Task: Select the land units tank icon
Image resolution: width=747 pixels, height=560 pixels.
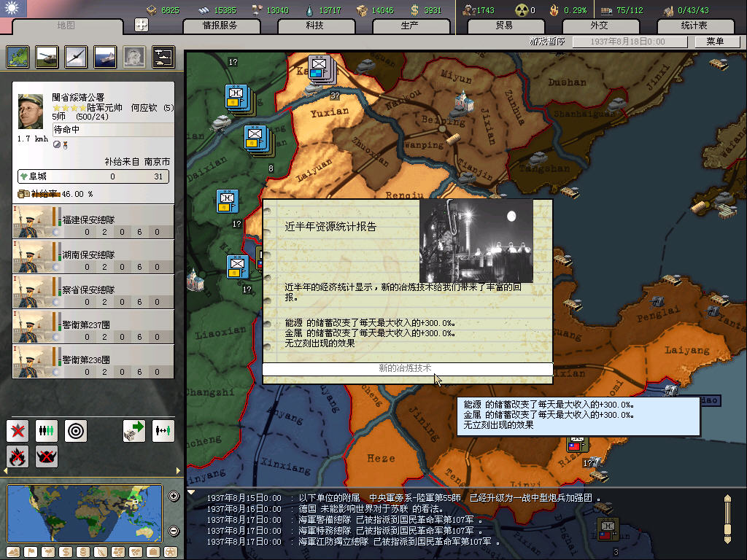Action: pos(47,57)
